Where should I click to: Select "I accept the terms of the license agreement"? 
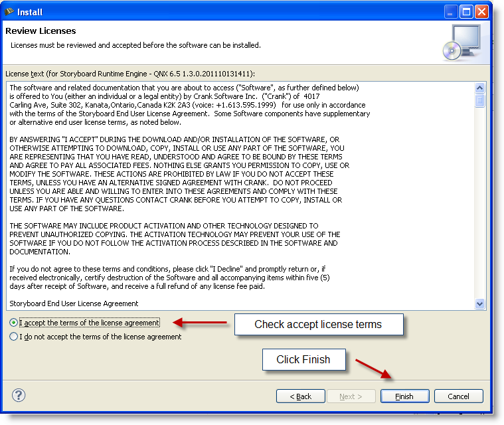pyautogui.click(x=14, y=323)
